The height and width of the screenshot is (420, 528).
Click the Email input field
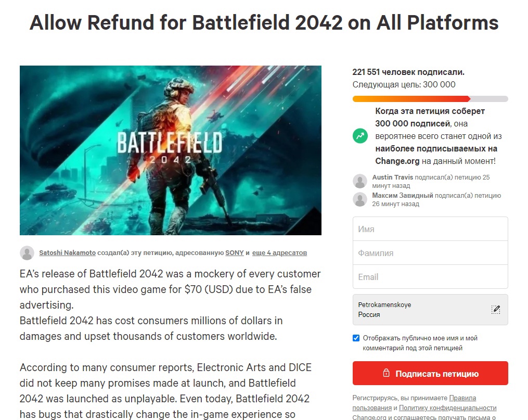click(x=430, y=277)
